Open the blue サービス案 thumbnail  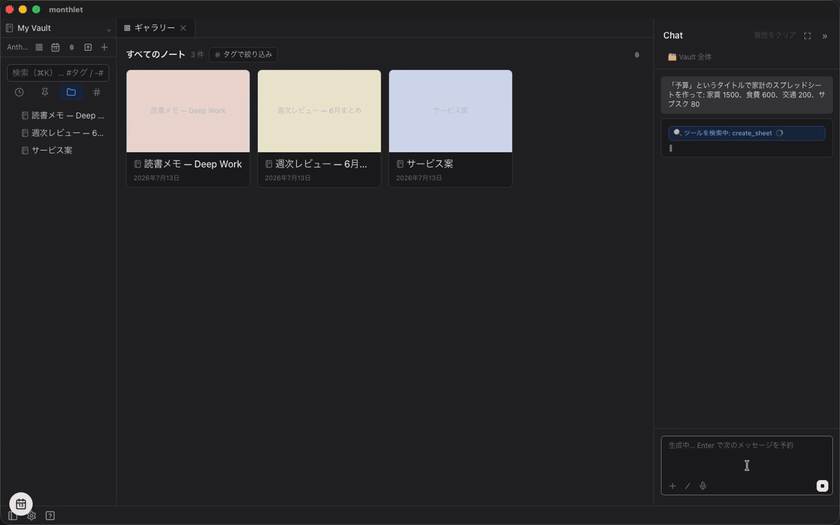[x=451, y=111]
